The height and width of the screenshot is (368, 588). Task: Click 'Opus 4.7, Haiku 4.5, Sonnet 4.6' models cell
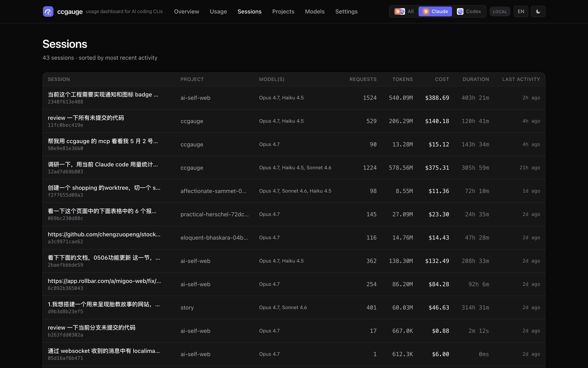tap(295, 168)
